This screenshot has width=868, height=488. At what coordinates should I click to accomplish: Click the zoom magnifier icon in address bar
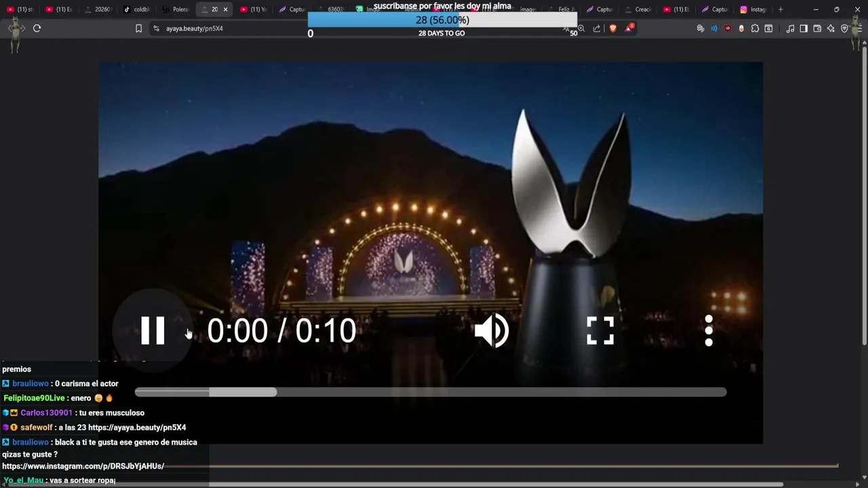click(x=581, y=28)
